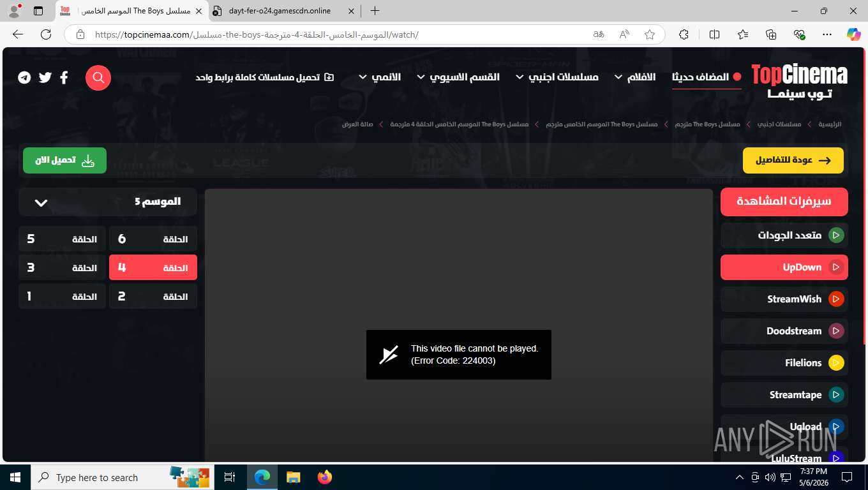Viewport: 868px width, 490px height.
Task: Open File Explorer from the taskbar
Action: click(293, 477)
